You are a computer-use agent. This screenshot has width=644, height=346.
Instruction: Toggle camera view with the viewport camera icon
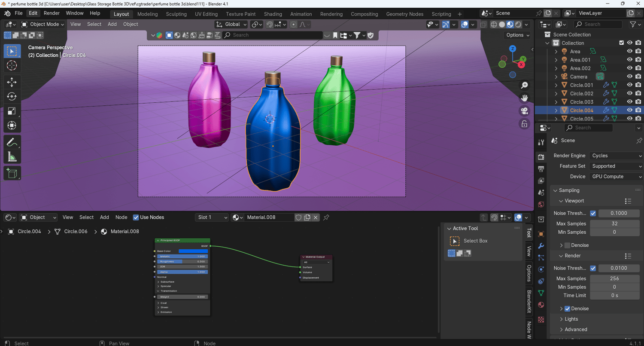coord(524,111)
